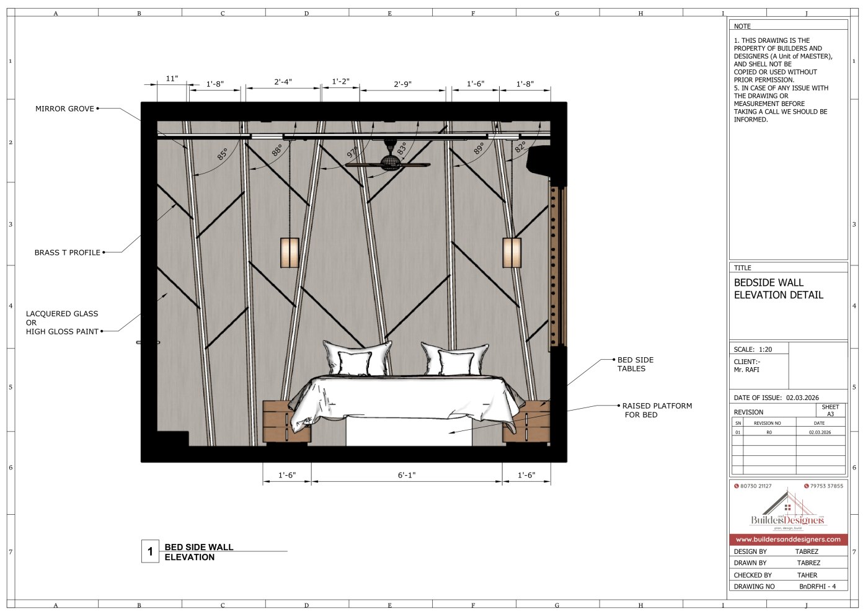Viewport: 868px width, 614px height.
Task: Click the DATE column header in revision table
Action: (819, 423)
